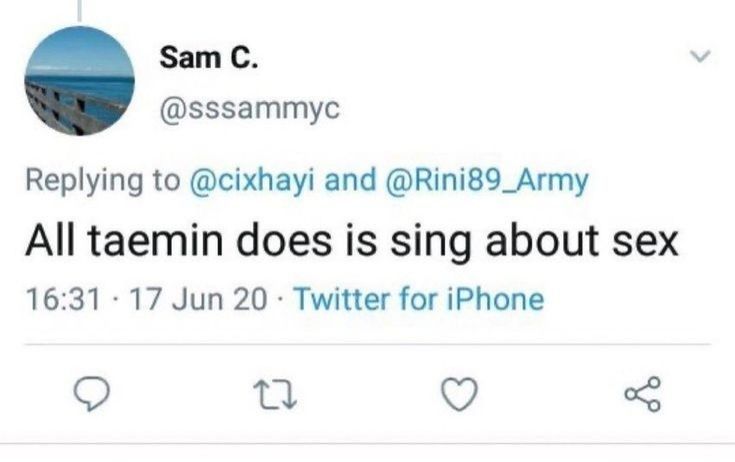Open Sam C.'s profile picture
Viewport: 735px width, 462px height.
(x=79, y=81)
